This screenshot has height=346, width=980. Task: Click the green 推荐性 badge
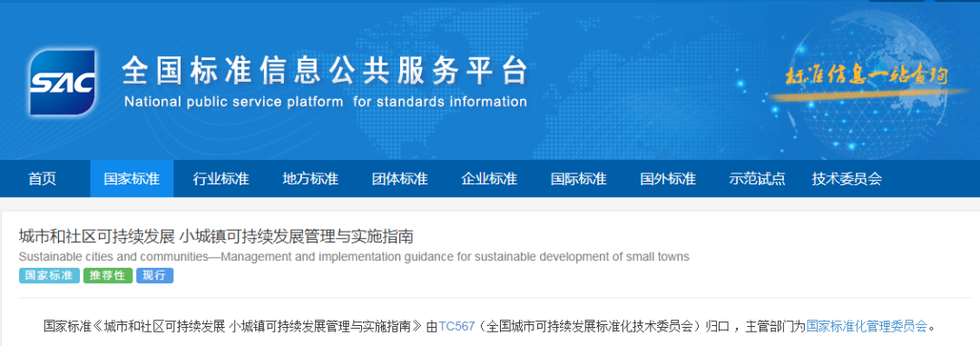[108, 276]
